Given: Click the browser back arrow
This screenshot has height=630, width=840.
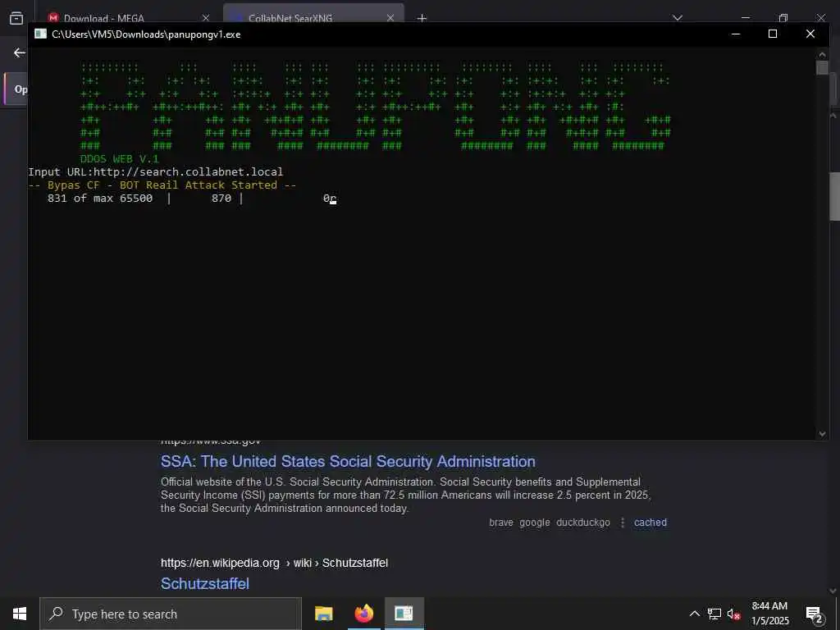Looking at the screenshot, I should 20,52.
